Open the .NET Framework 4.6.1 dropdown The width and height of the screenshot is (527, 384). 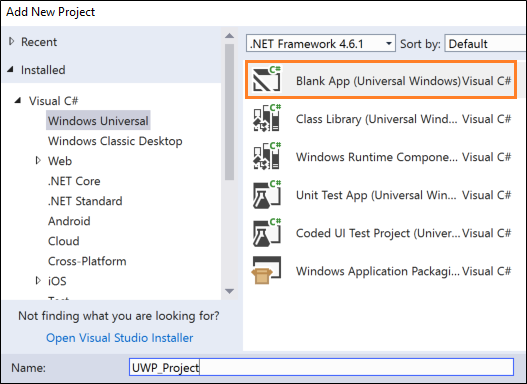coord(321,43)
